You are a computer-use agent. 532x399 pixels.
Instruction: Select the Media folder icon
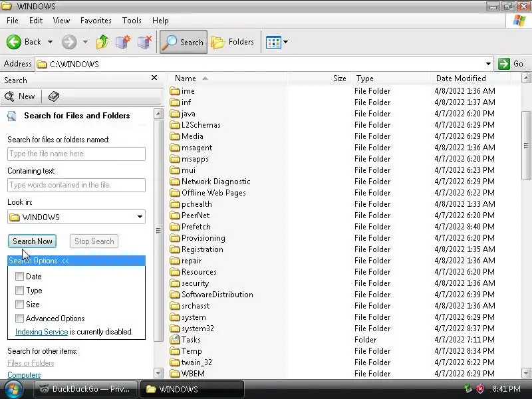point(175,136)
